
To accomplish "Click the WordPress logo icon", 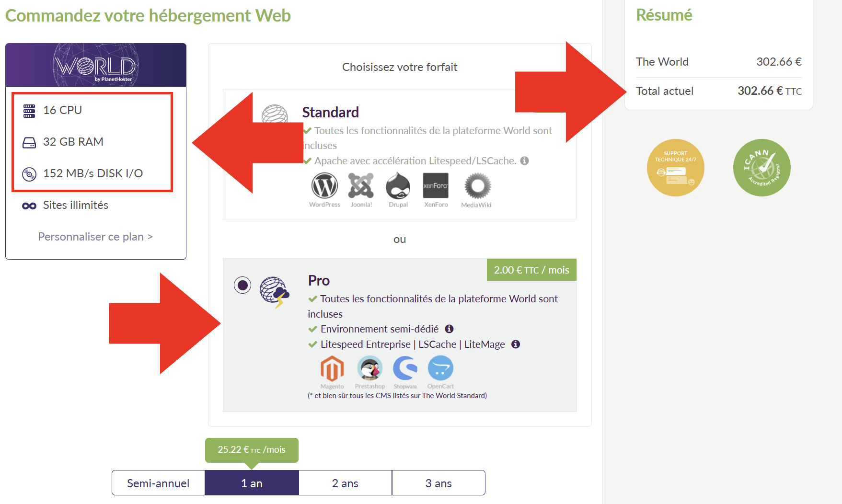I will coord(324,186).
